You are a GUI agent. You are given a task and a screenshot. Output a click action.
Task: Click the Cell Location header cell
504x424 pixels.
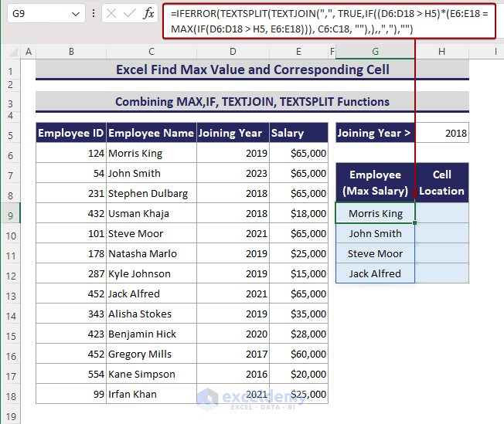441,183
